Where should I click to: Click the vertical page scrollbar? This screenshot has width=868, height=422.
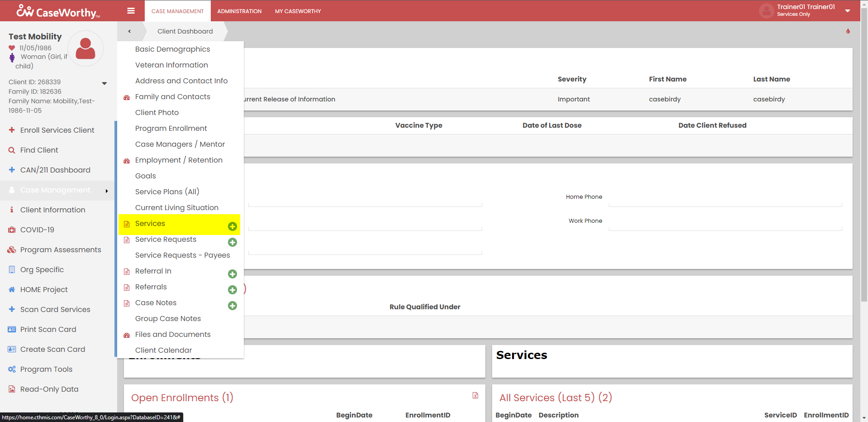point(863,181)
